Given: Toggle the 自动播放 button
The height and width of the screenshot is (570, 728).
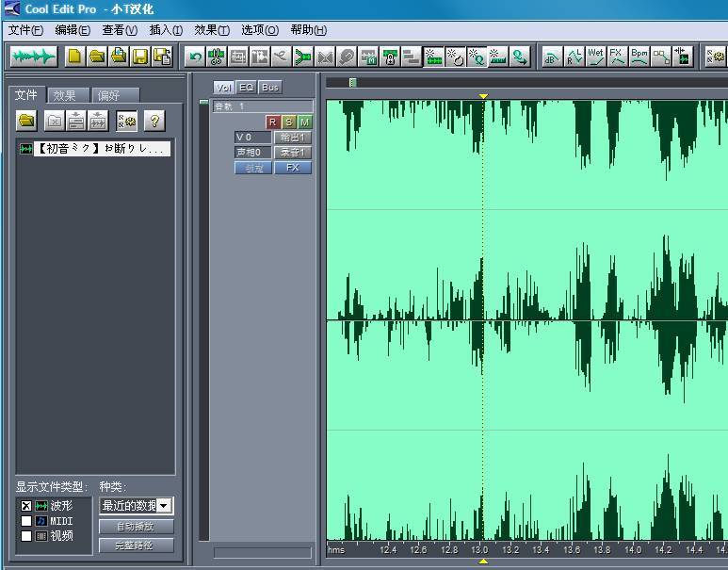Looking at the screenshot, I should (136, 527).
